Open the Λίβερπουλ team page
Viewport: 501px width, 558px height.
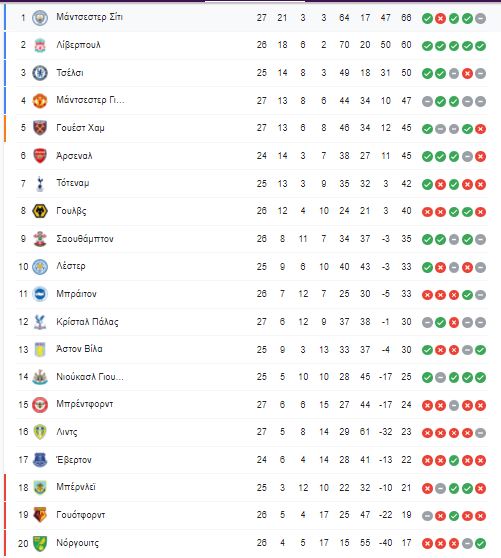click(78, 45)
